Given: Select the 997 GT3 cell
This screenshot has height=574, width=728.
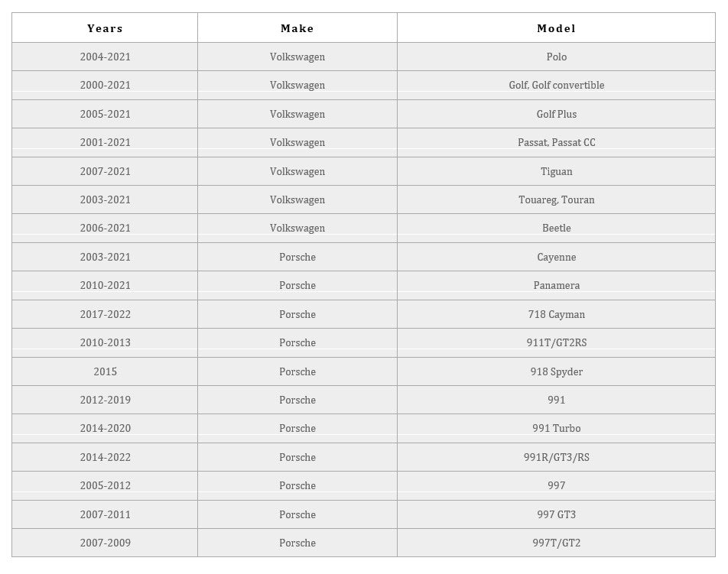Looking at the screenshot, I should pyautogui.click(x=556, y=514).
